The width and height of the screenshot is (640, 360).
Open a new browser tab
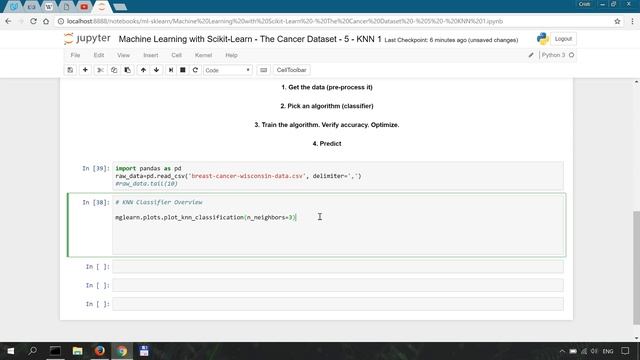(x=120, y=7)
